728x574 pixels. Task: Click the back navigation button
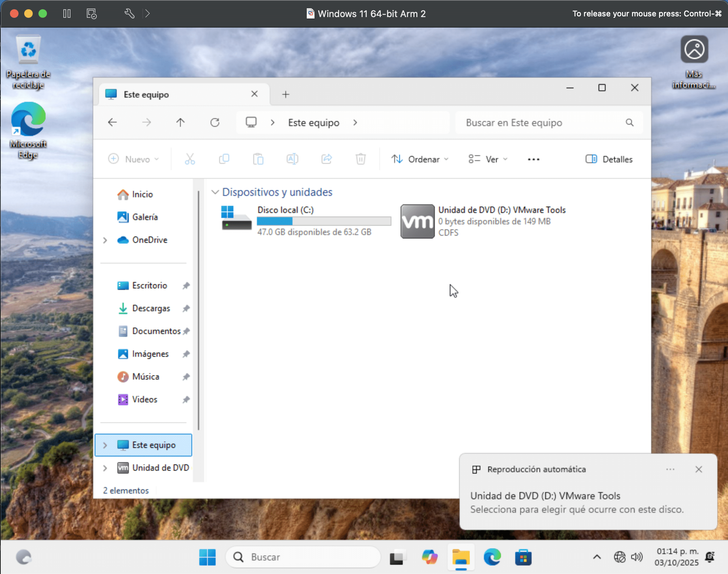pos(112,122)
